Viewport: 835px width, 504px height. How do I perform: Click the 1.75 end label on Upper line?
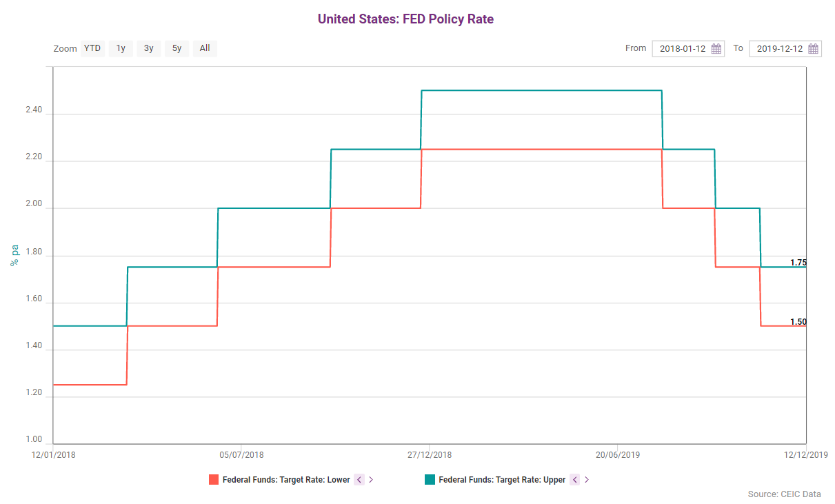pos(798,263)
